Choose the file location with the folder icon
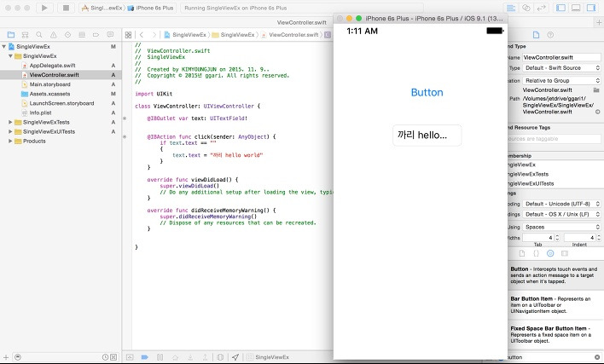 596,90
